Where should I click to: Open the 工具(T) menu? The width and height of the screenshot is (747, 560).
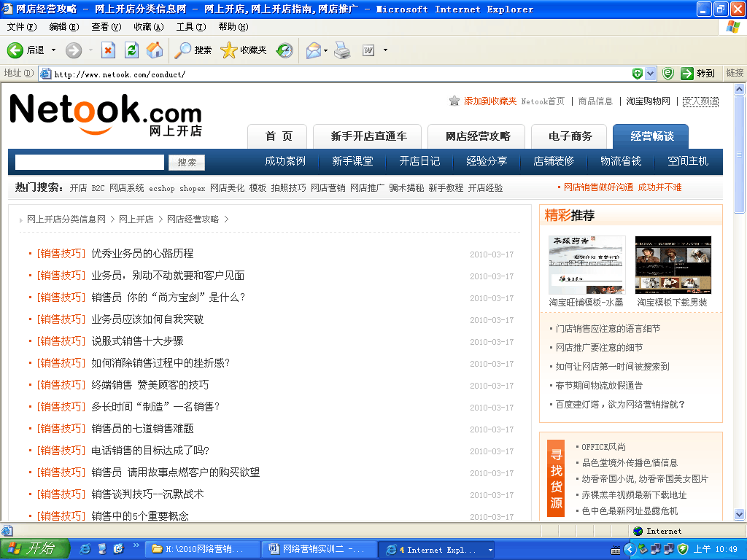pyautogui.click(x=190, y=27)
